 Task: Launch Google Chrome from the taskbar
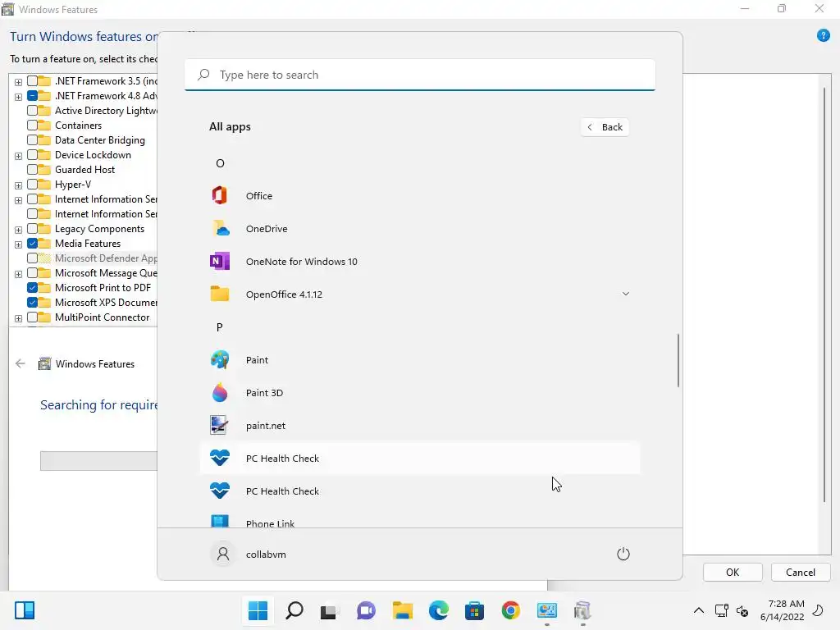[x=510, y=610]
